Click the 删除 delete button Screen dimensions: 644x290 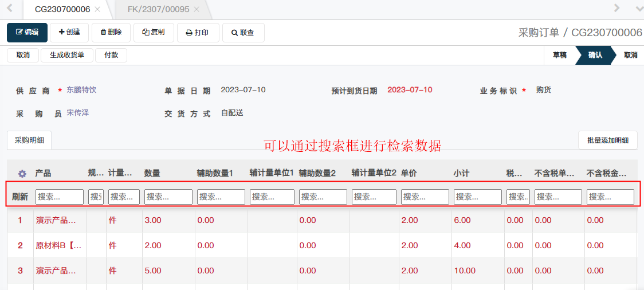pyautogui.click(x=111, y=33)
